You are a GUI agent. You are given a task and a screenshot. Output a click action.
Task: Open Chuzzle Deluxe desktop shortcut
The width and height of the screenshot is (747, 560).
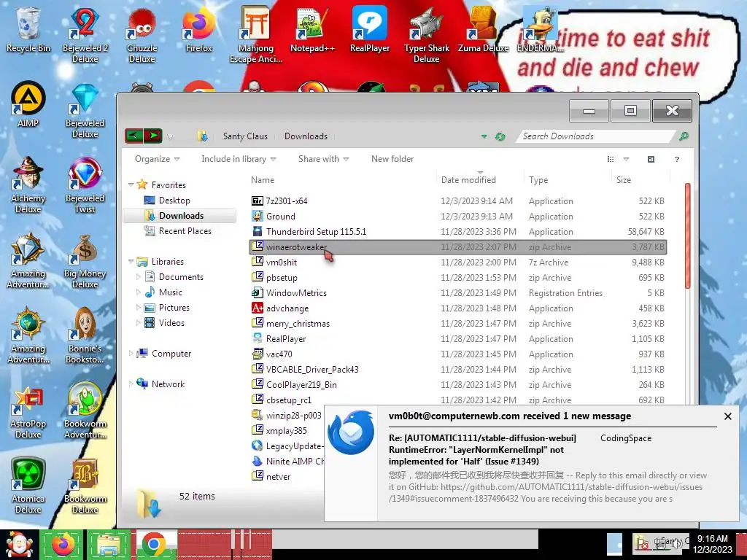[x=142, y=35]
